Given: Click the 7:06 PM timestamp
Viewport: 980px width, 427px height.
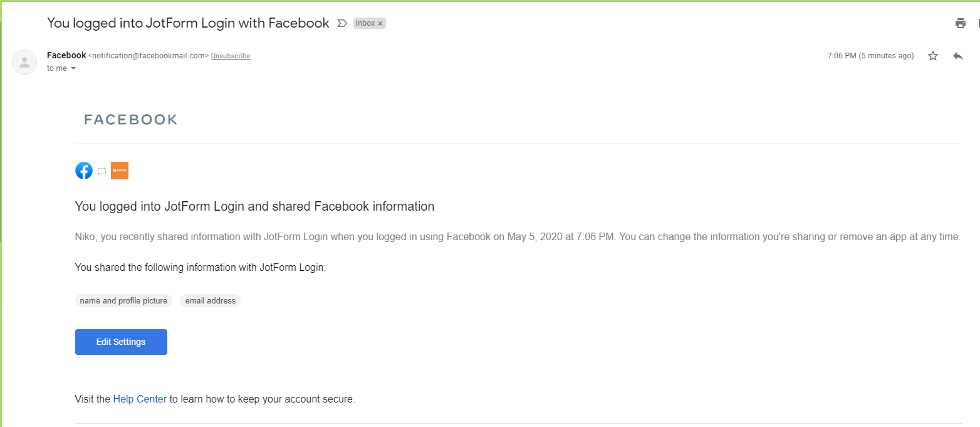Looking at the screenshot, I should click(x=870, y=55).
